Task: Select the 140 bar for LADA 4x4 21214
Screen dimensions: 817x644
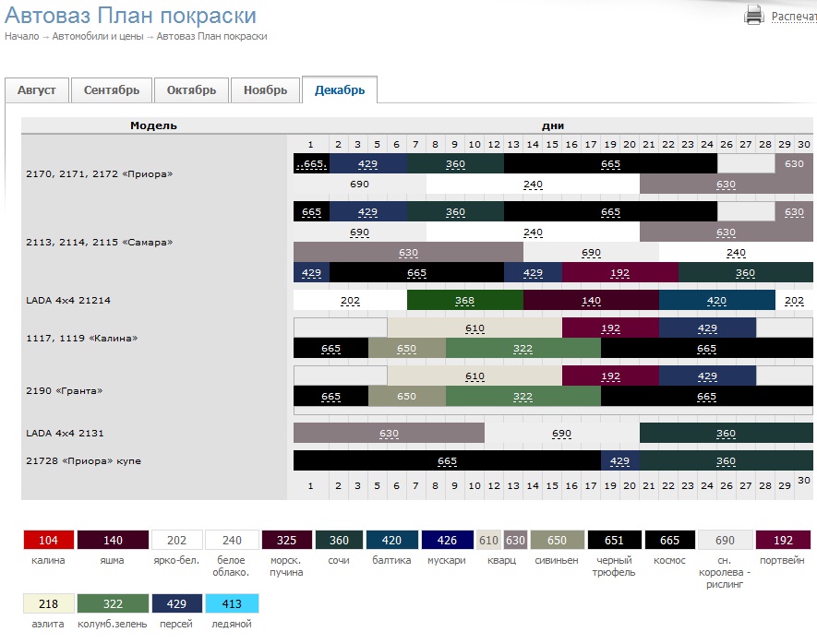Action: click(591, 301)
